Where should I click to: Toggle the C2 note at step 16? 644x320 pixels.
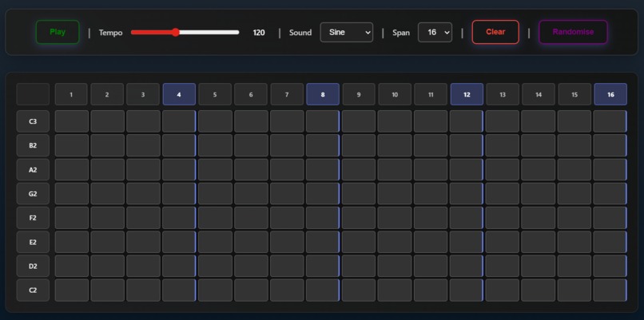(610, 290)
